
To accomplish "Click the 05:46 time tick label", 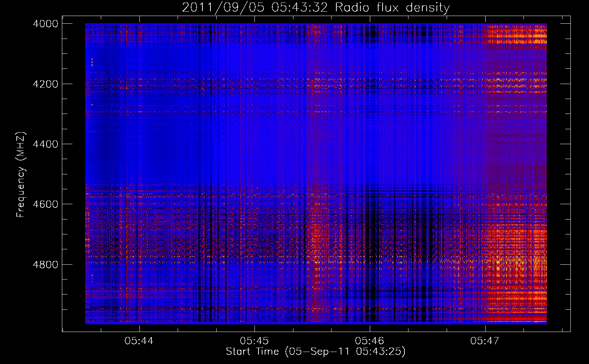I will (369, 341).
